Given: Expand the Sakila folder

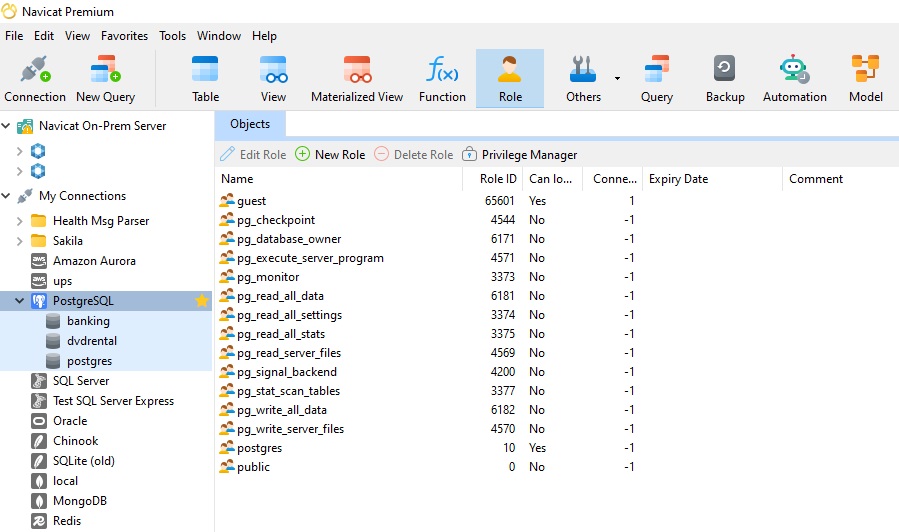Looking at the screenshot, I should [x=19, y=241].
